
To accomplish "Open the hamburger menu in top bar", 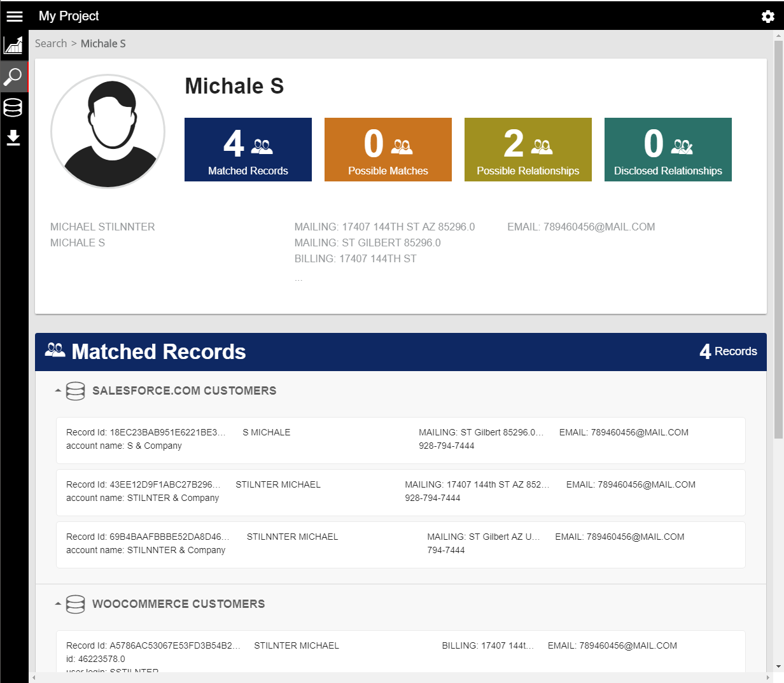I will pos(14,17).
